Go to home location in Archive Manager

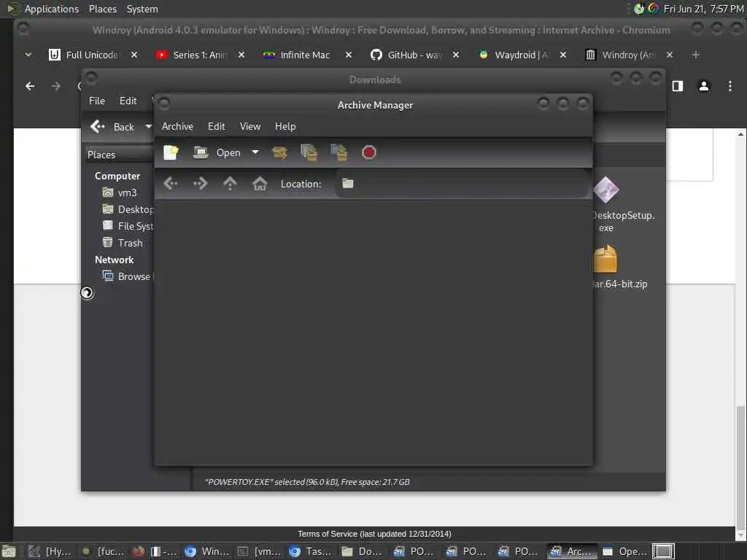click(260, 183)
